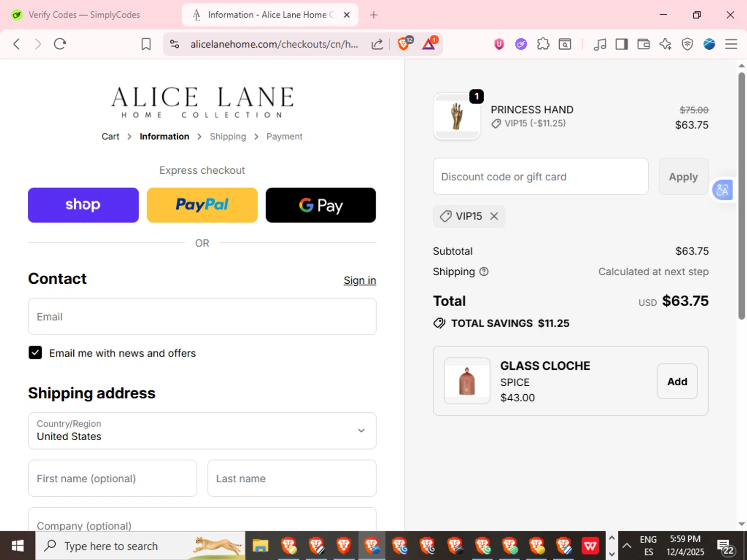Uncheck Email me with news and offers
Screen dimensions: 747x560
35,353
